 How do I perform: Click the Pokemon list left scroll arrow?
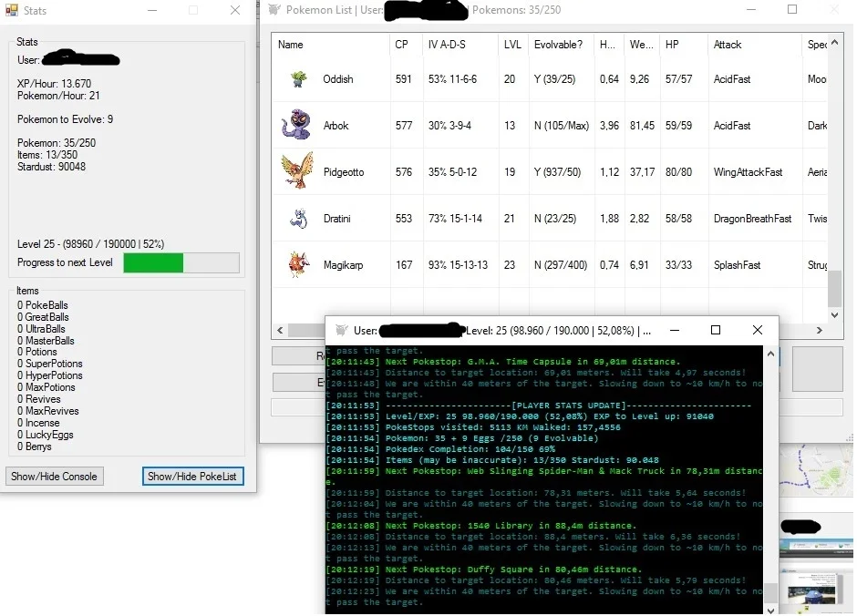tap(281, 331)
